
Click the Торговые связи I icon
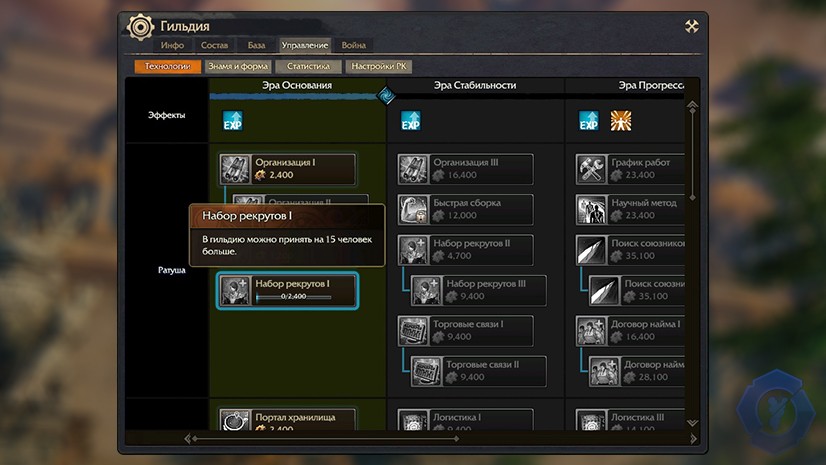click(413, 331)
